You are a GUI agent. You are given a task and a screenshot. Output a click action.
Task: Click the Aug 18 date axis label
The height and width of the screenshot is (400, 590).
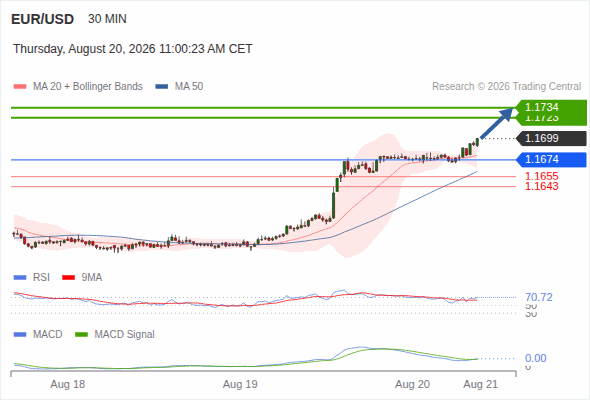68,385
